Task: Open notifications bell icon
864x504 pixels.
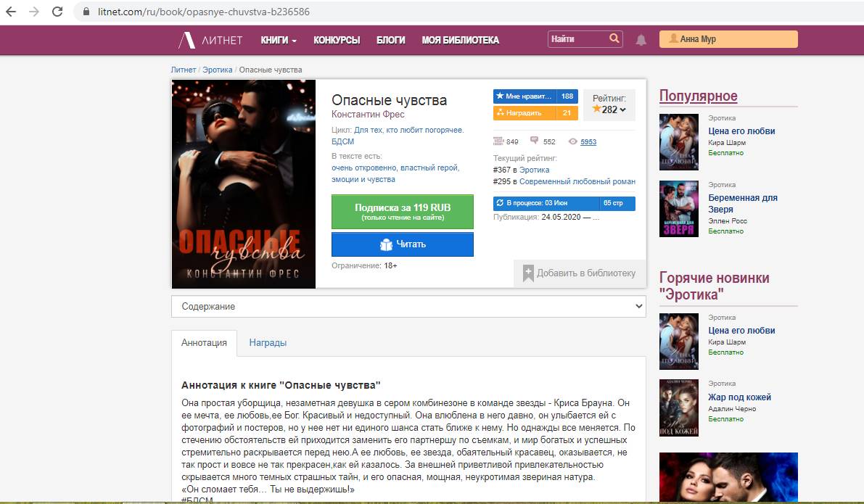Action: click(641, 40)
